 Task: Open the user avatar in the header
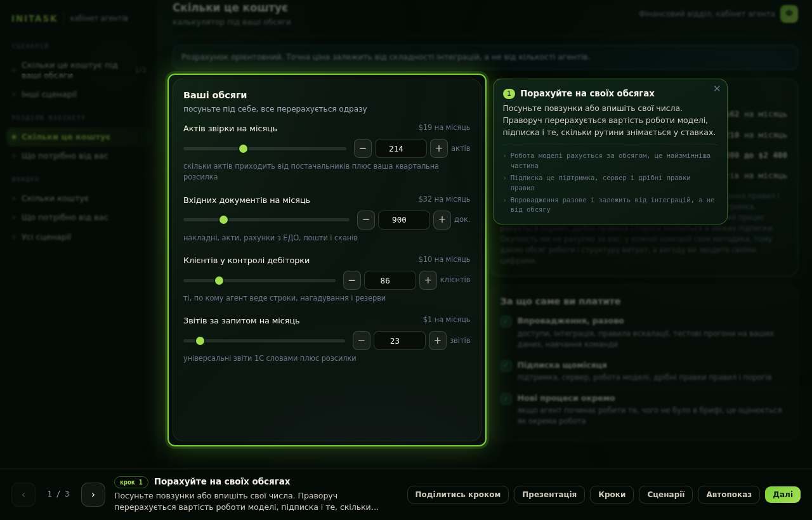tap(789, 14)
